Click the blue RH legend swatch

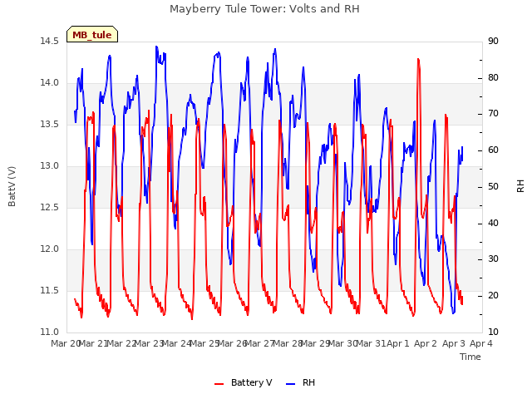coord(291,384)
